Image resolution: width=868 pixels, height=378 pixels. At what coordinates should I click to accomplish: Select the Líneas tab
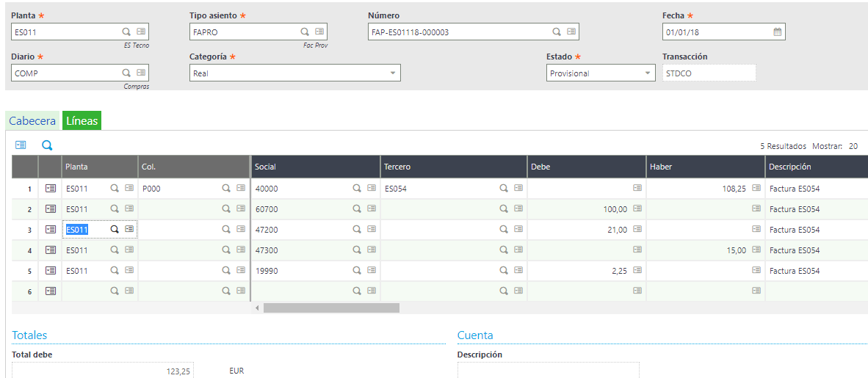[82, 120]
